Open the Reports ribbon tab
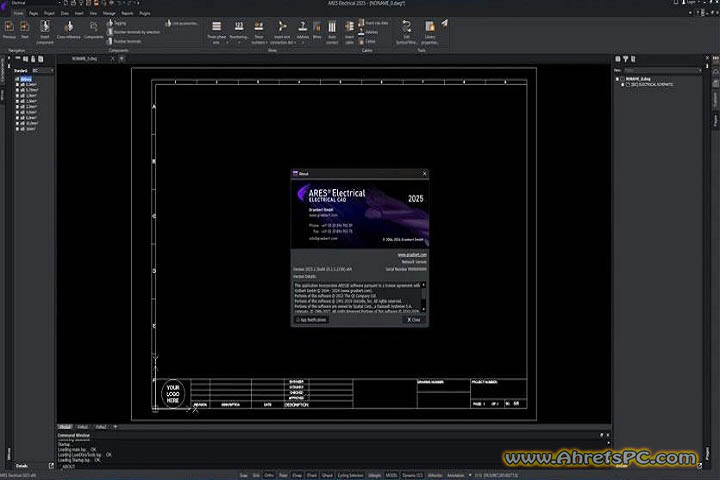This screenshot has height=480, width=720. pos(127,13)
